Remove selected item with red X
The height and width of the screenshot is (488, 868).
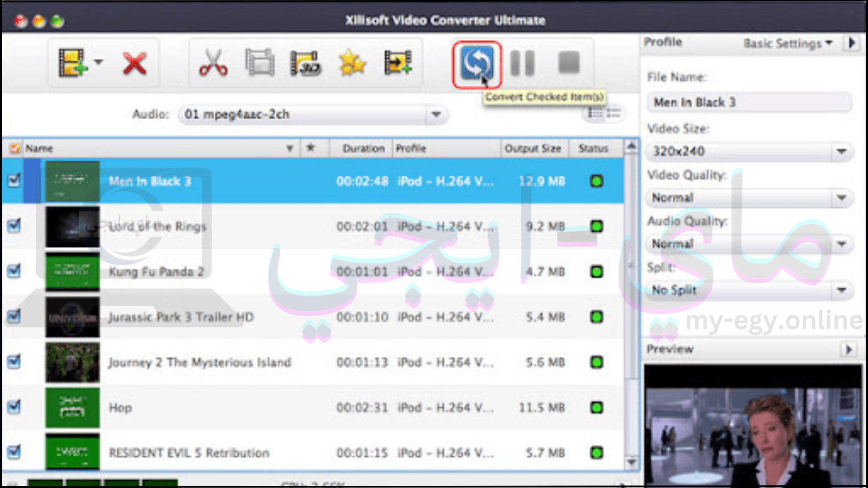tap(135, 63)
